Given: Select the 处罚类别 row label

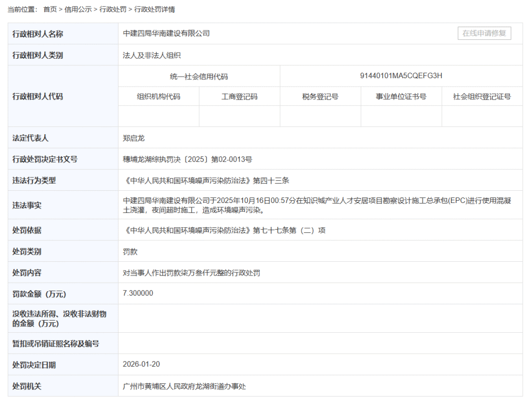Looking at the screenshot, I should click(27, 252).
